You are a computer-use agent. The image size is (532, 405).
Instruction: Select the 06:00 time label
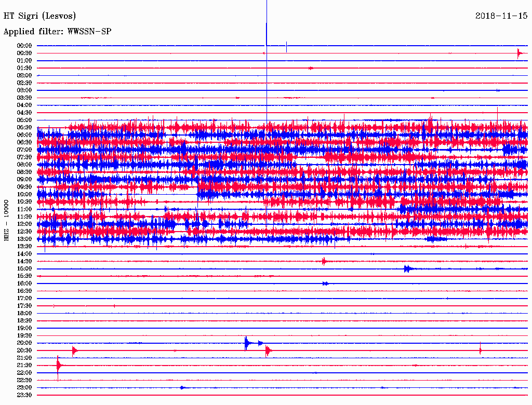point(24,135)
